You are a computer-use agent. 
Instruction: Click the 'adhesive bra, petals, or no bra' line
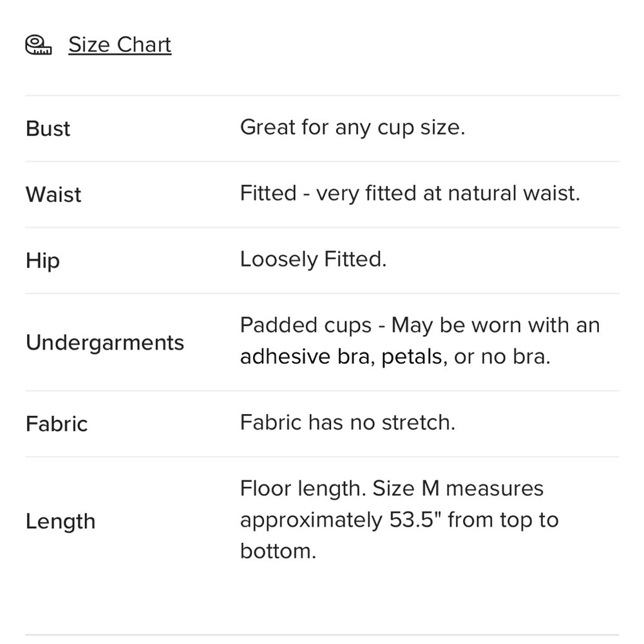click(x=395, y=357)
